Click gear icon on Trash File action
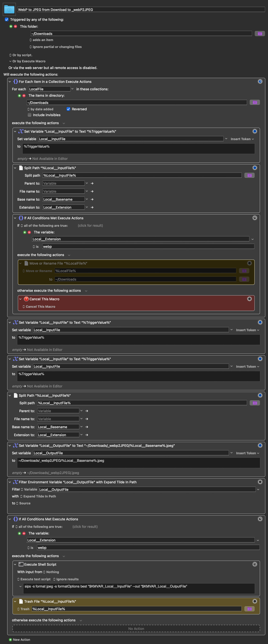This screenshot has width=268, height=644. pos(254,601)
